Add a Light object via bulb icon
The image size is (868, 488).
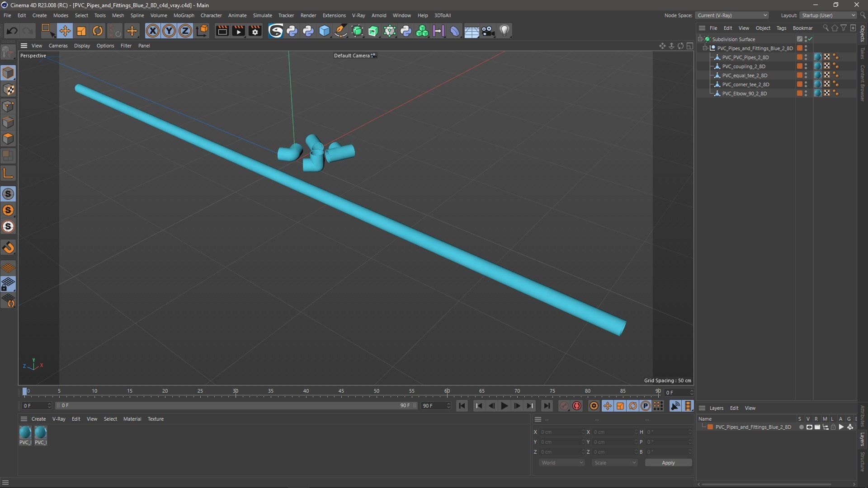point(505,31)
